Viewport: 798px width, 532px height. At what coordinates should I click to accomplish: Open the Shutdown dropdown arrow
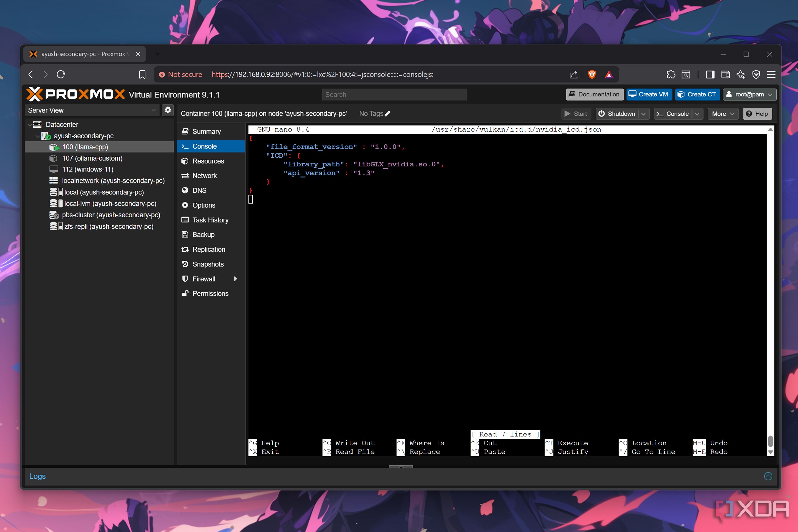pyautogui.click(x=644, y=114)
